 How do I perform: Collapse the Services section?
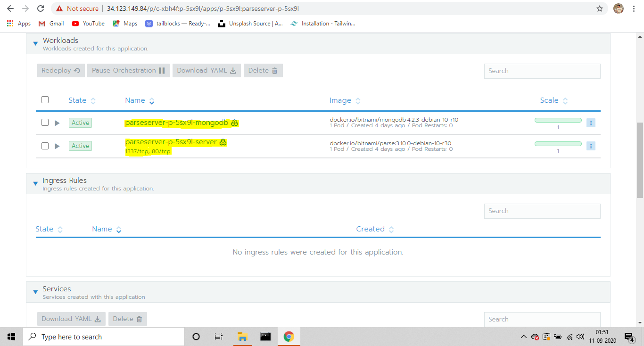35,292
